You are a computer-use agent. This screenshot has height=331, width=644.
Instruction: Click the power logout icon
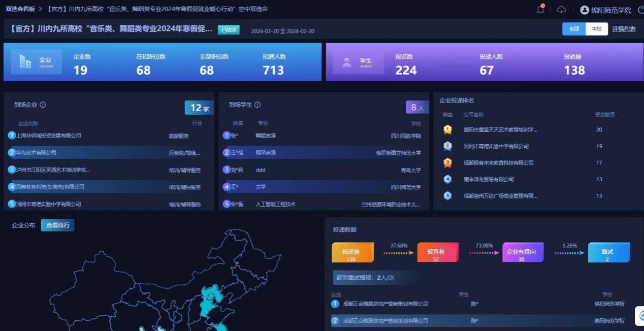point(641,10)
